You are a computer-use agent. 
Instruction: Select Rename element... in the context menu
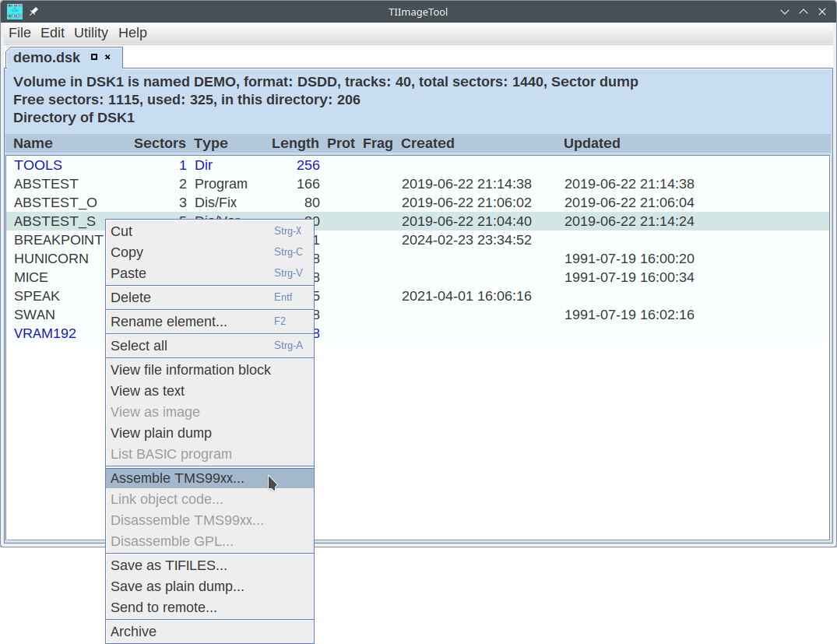169,322
